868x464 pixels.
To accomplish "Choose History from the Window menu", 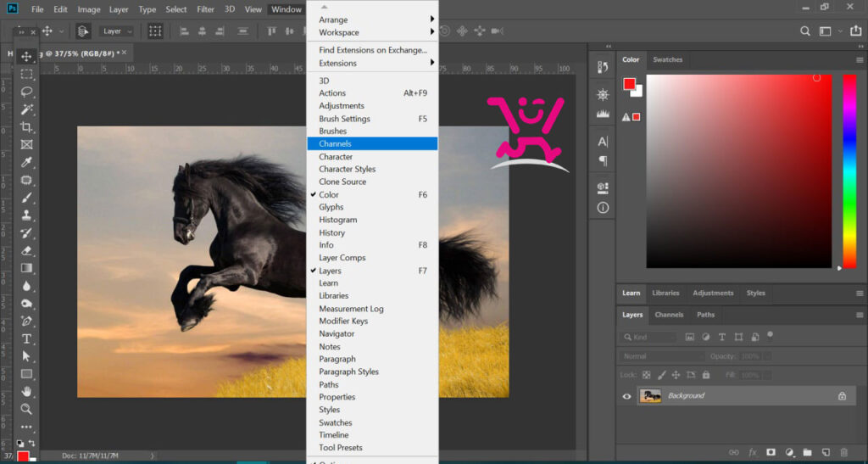I will coord(373,233).
